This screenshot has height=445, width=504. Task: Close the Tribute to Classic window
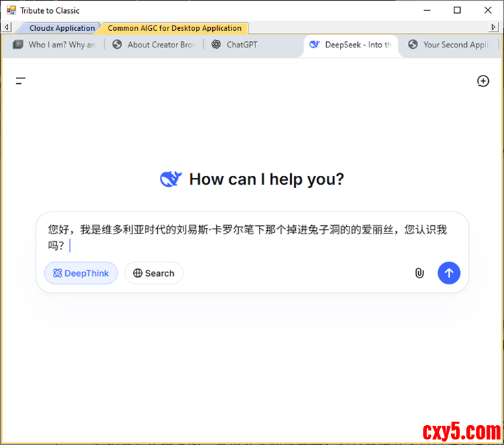[488, 10]
